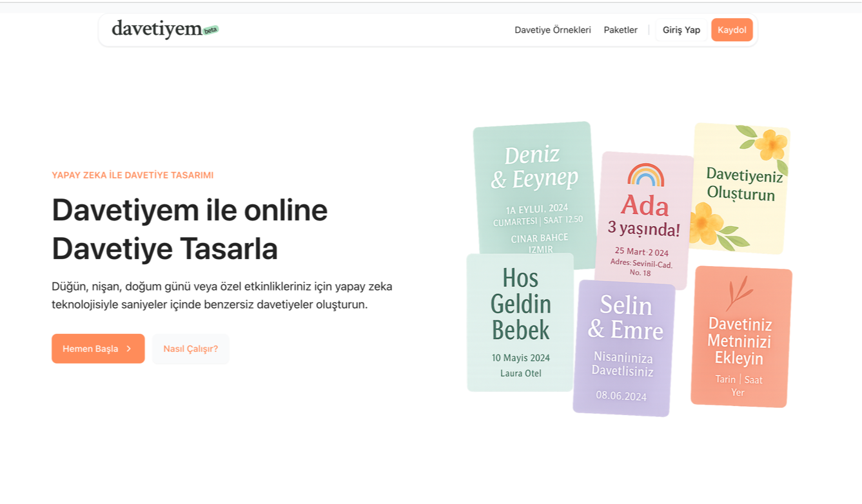Click the leaf branch icon on the orange card

[x=739, y=293]
